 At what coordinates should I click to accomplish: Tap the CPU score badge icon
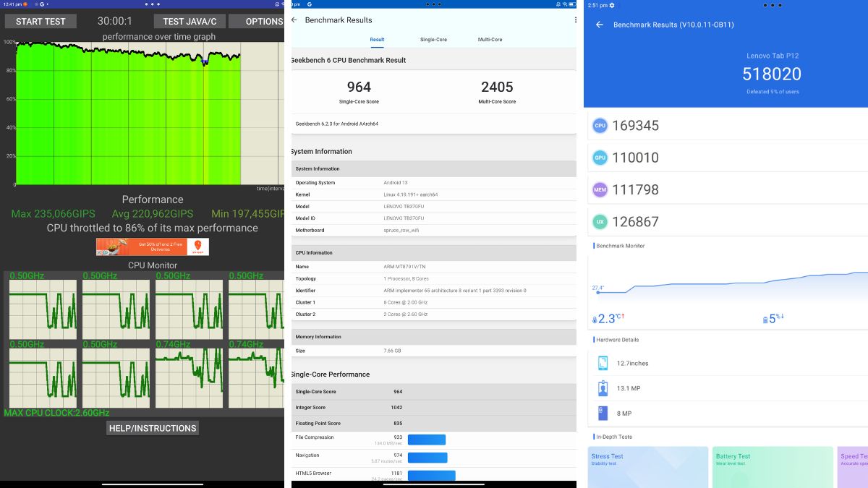tap(600, 126)
